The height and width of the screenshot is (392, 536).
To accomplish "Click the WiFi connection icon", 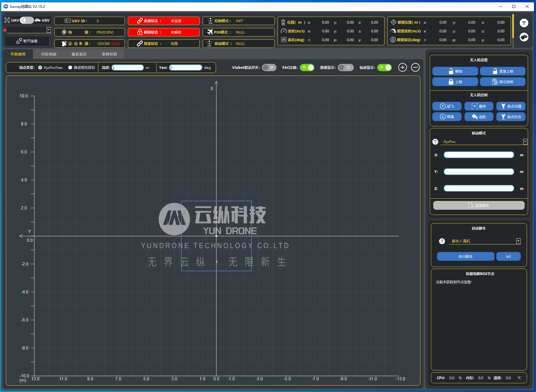I will [x=524, y=23].
